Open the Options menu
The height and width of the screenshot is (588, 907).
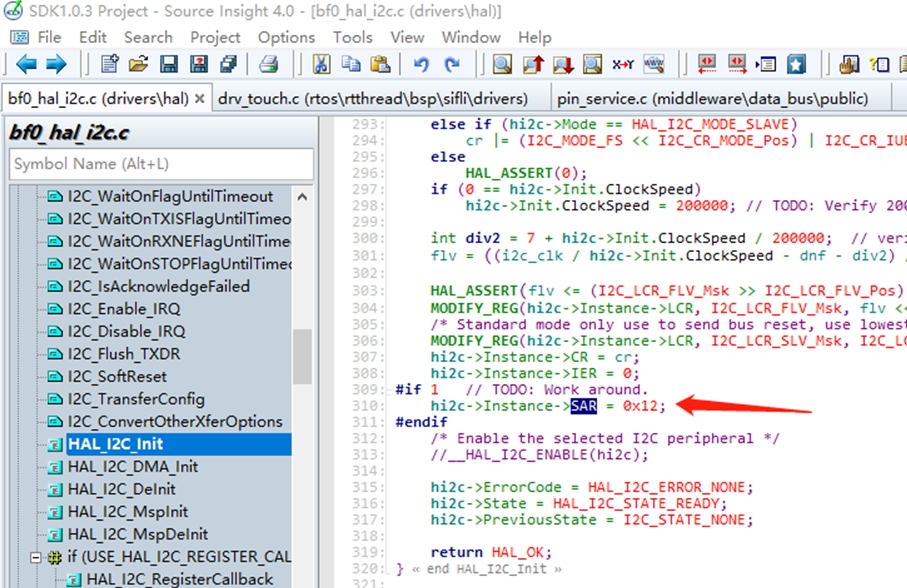click(x=286, y=37)
